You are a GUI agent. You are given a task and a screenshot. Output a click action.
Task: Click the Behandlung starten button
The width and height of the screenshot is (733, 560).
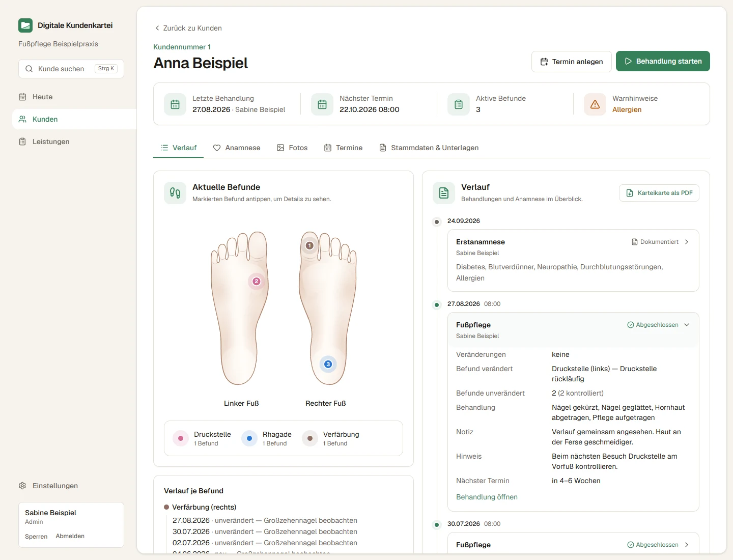663,61
